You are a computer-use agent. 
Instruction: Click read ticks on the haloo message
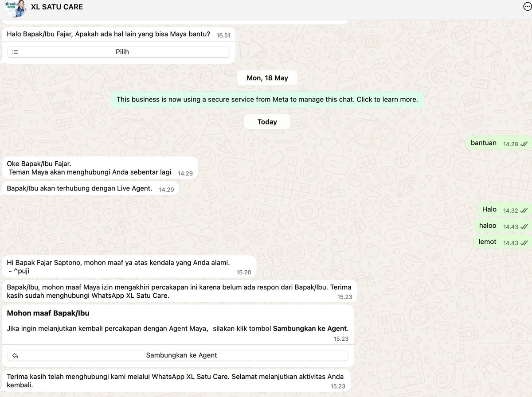pyautogui.click(x=524, y=227)
